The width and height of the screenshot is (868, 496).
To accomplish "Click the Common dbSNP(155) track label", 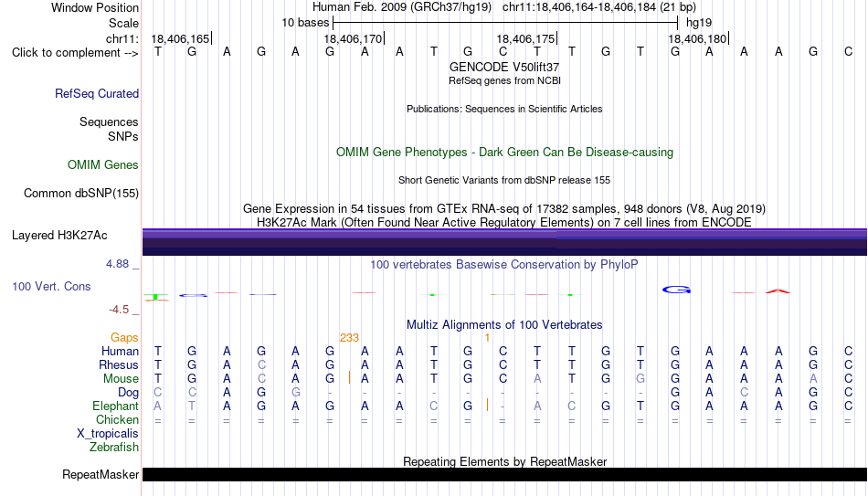I will pyautogui.click(x=81, y=194).
